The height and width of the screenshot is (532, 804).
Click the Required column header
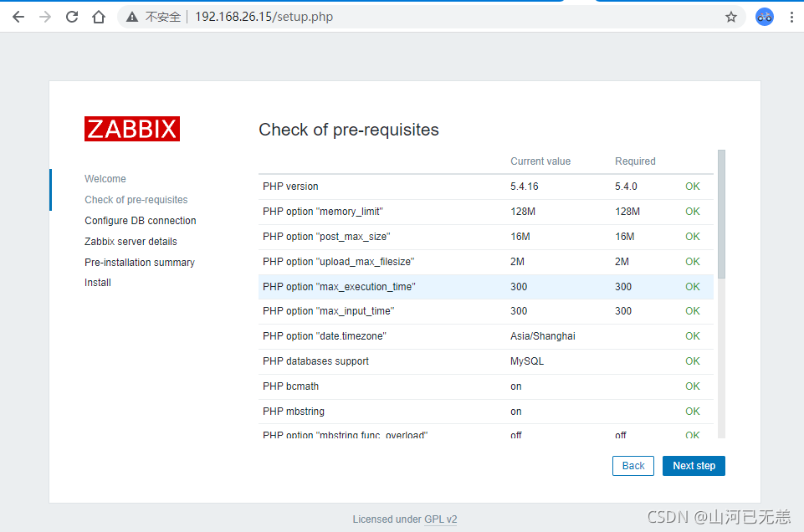(x=635, y=161)
